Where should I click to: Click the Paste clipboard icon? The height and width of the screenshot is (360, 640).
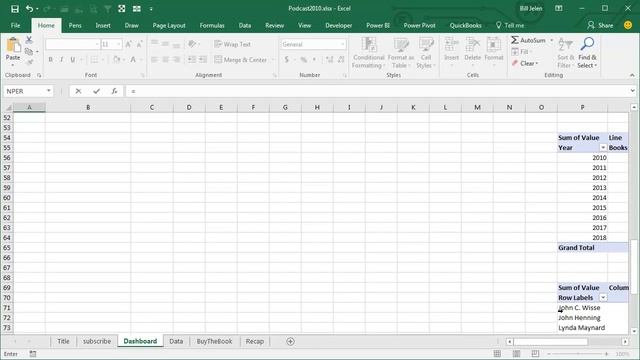pyautogui.click(x=13, y=45)
